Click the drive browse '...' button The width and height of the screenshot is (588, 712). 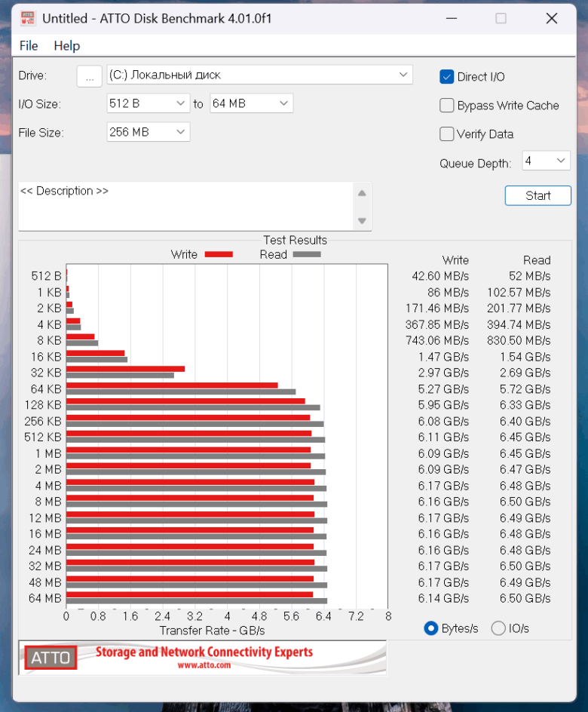pyautogui.click(x=90, y=76)
